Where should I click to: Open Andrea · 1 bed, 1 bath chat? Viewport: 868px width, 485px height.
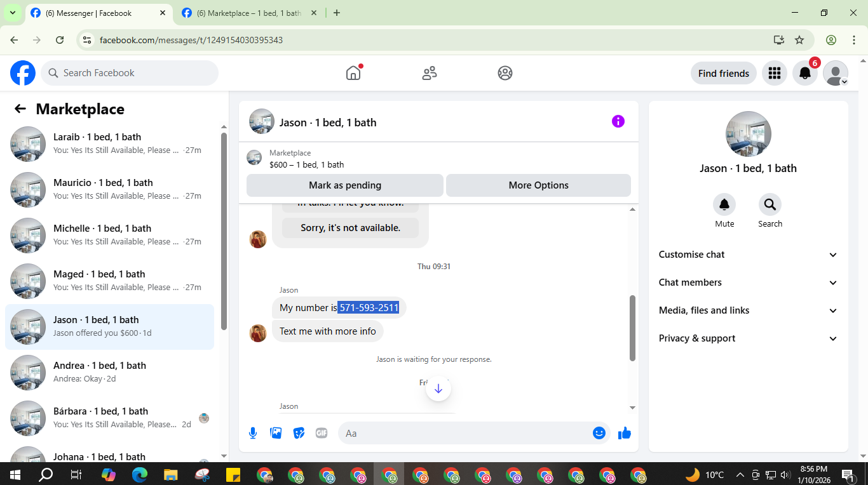coord(109,373)
